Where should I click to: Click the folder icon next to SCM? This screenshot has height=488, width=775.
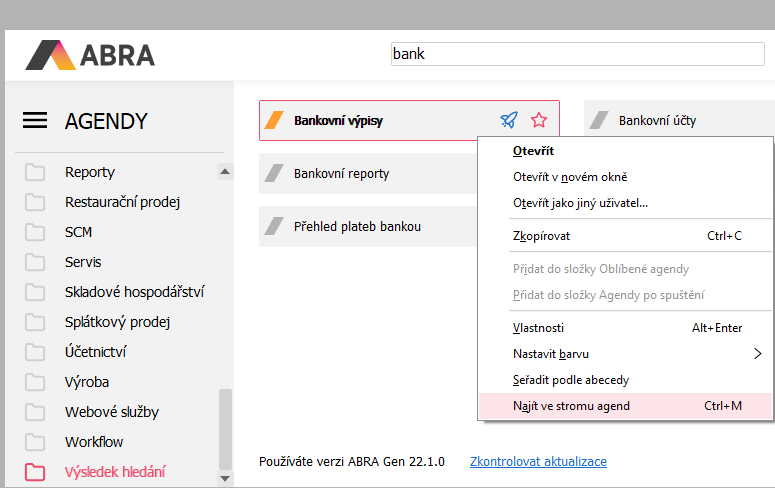point(35,232)
